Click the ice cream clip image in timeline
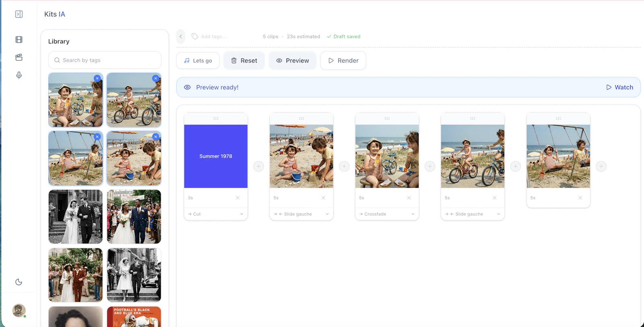 [x=387, y=156]
